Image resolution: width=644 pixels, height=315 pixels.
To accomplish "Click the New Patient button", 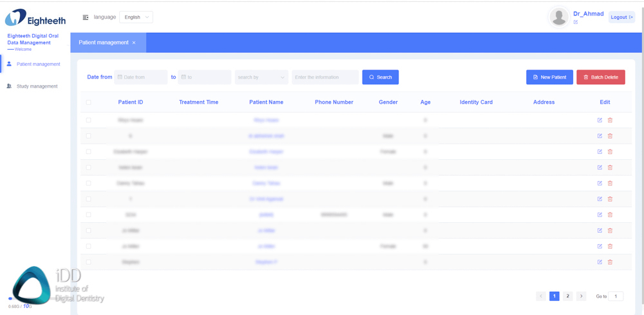I will (x=549, y=77).
